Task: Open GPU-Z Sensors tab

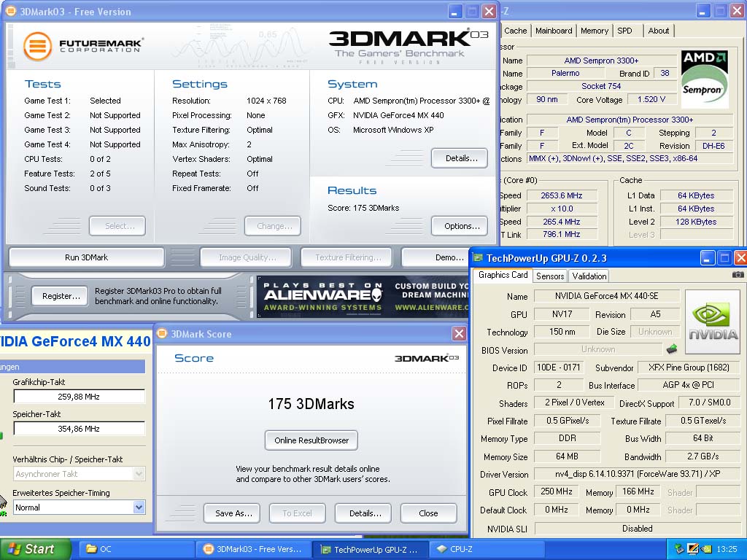Action: [x=550, y=276]
